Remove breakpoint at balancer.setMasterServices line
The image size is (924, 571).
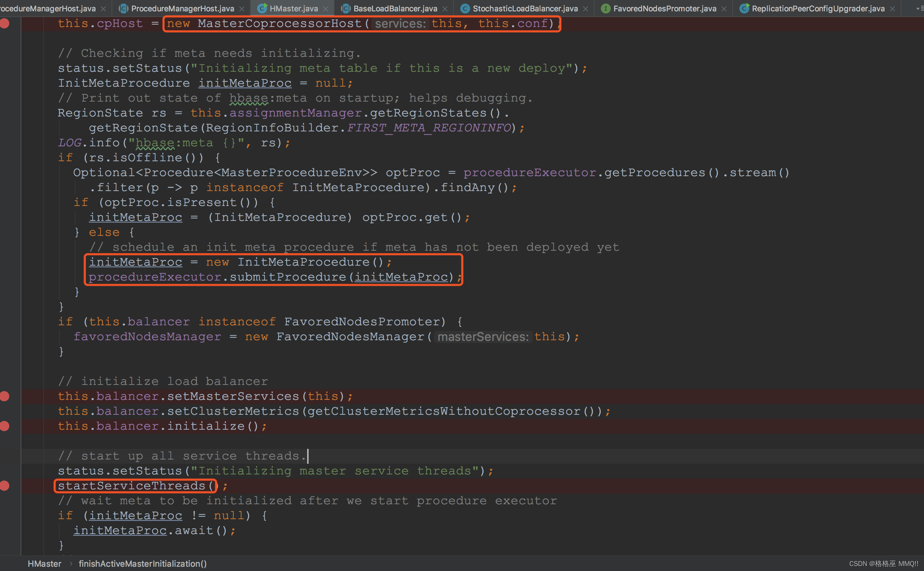pyautogui.click(x=5, y=396)
